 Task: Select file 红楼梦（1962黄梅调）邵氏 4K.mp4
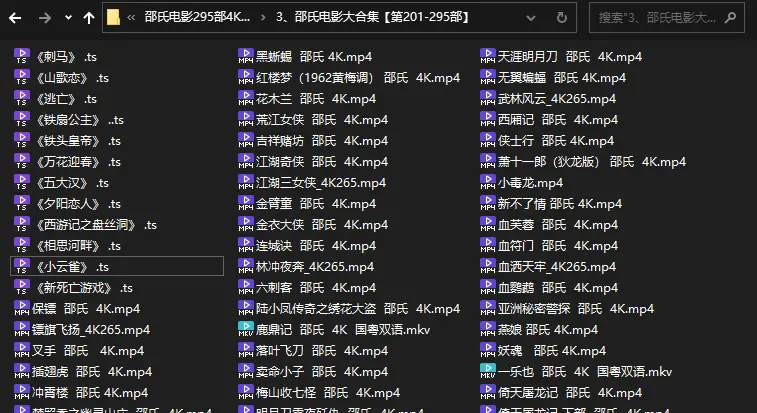click(x=358, y=78)
